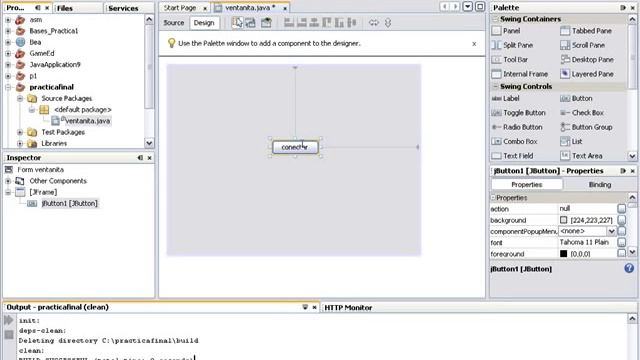Expand the Bea project node
640x360 pixels.
pos(8,42)
